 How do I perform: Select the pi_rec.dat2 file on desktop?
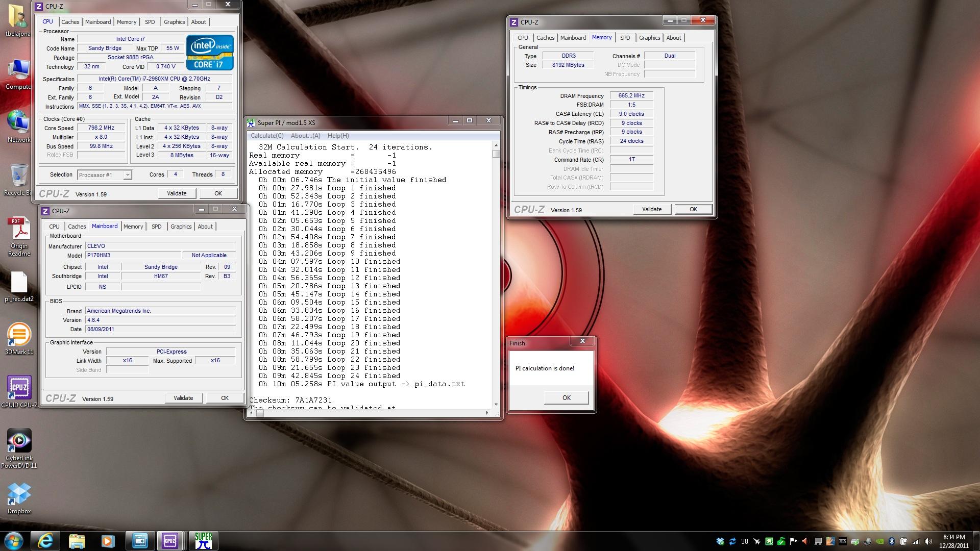click(19, 286)
